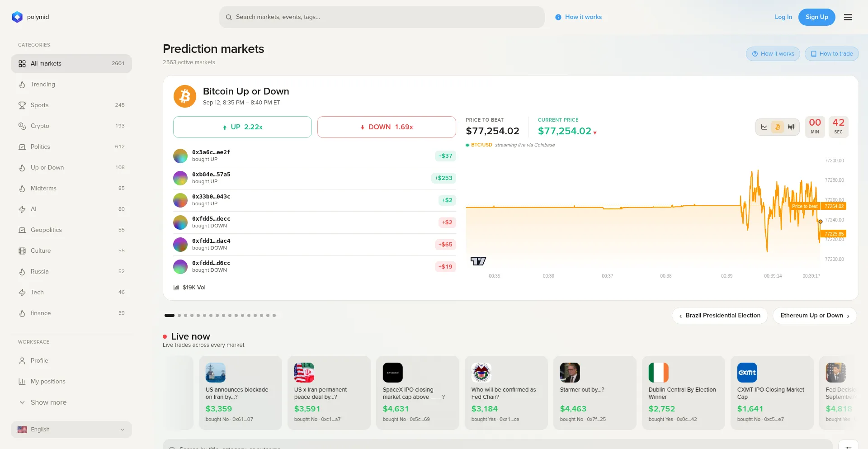Open the Politics category
Screen dimensions: 868x449
(x=71, y=147)
